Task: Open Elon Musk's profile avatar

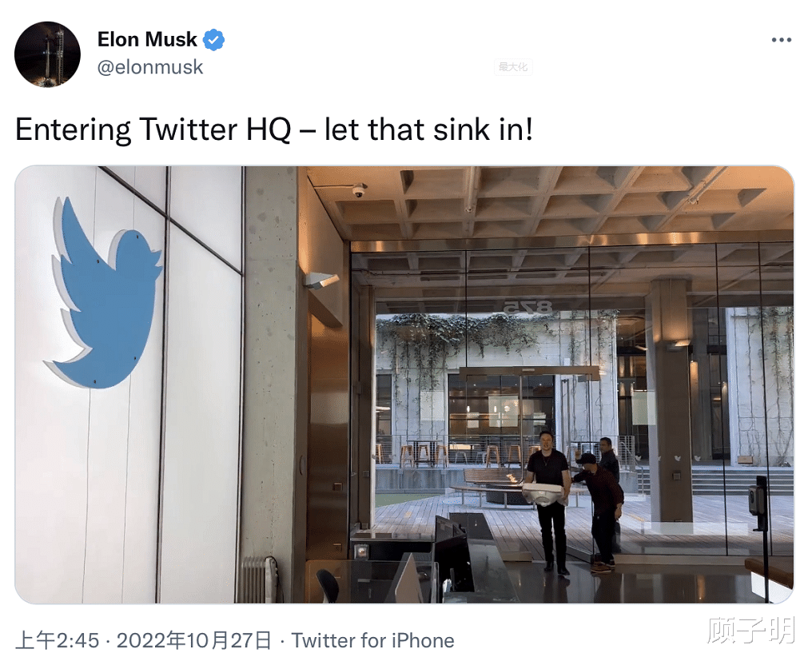Action: coord(47,54)
